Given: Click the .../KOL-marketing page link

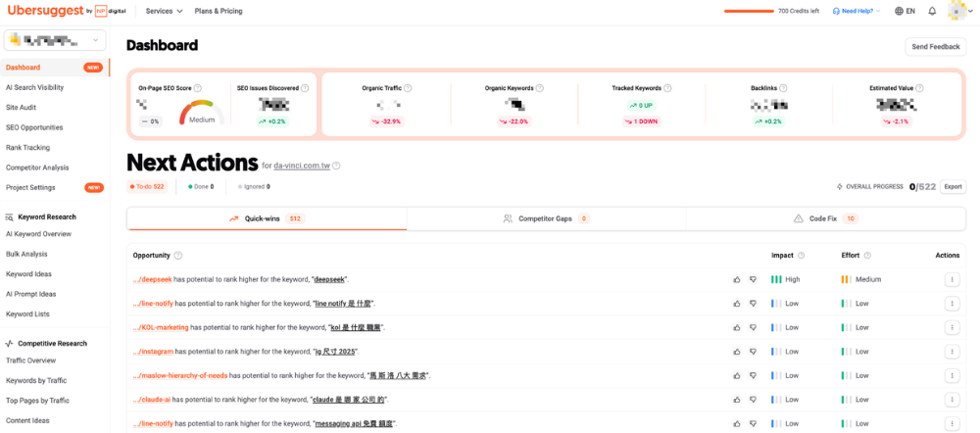Looking at the screenshot, I should point(161,327).
